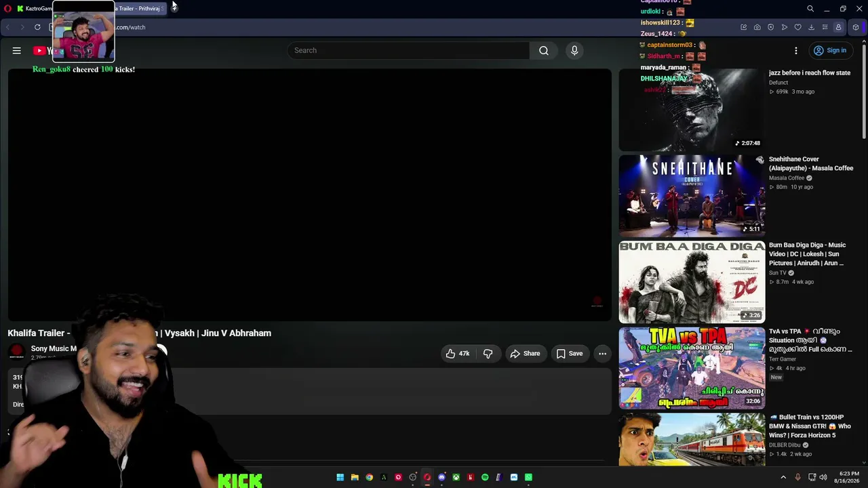The height and width of the screenshot is (488, 868).
Task: Open OBS Studio from taskbar
Action: point(412,477)
